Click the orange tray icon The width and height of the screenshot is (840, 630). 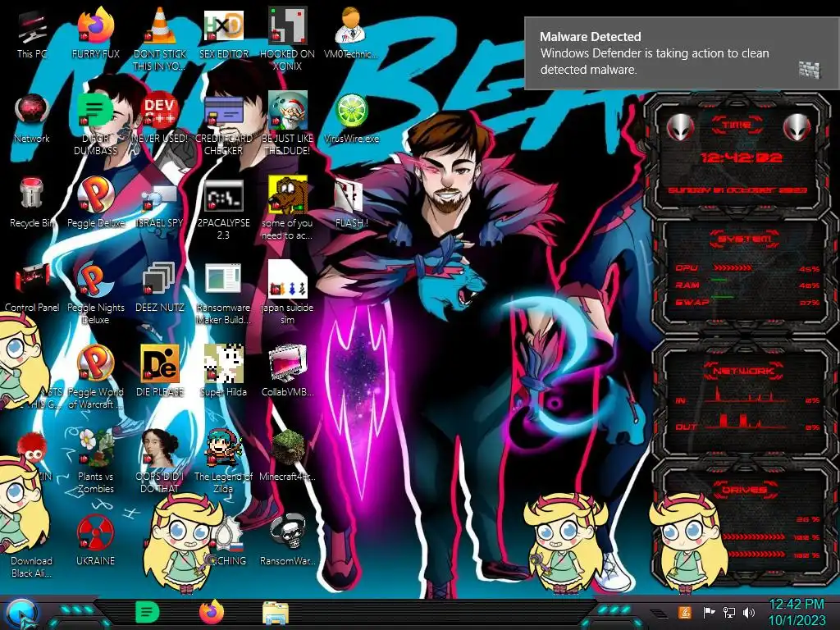pos(685,612)
